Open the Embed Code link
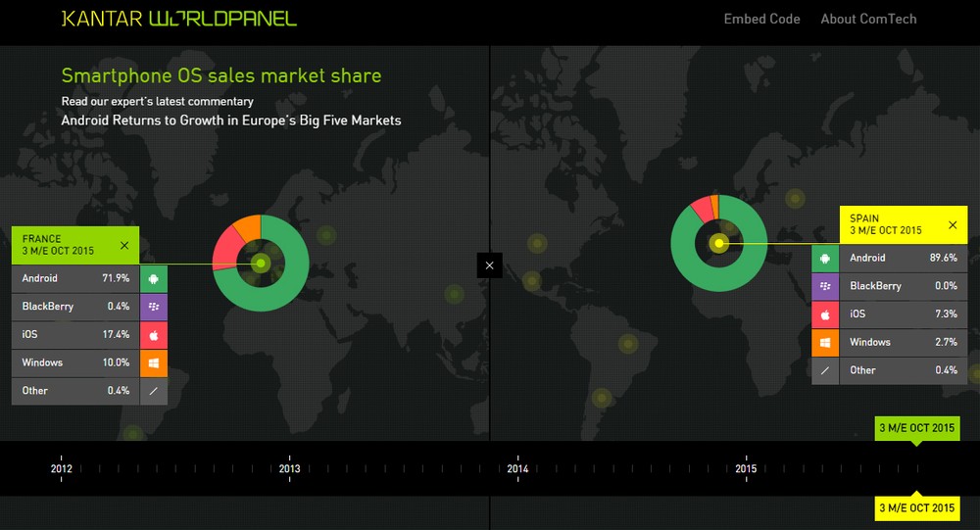The image size is (980, 530). tap(761, 19)
